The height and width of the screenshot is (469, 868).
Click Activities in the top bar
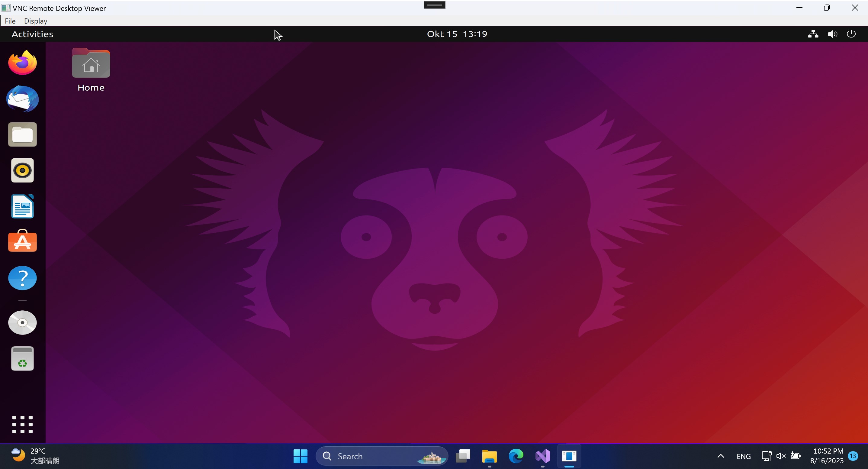32,34
